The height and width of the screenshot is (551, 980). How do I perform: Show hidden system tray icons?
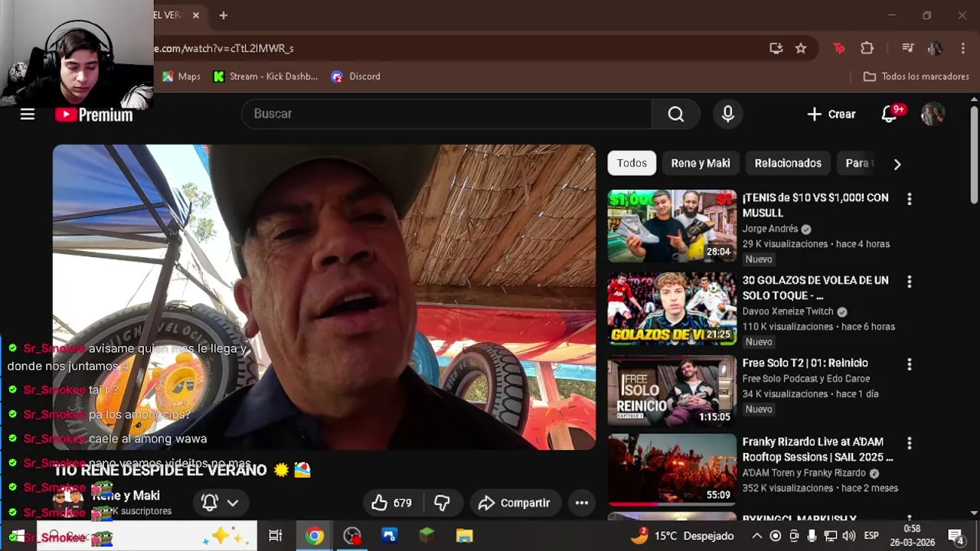point(756,536)
